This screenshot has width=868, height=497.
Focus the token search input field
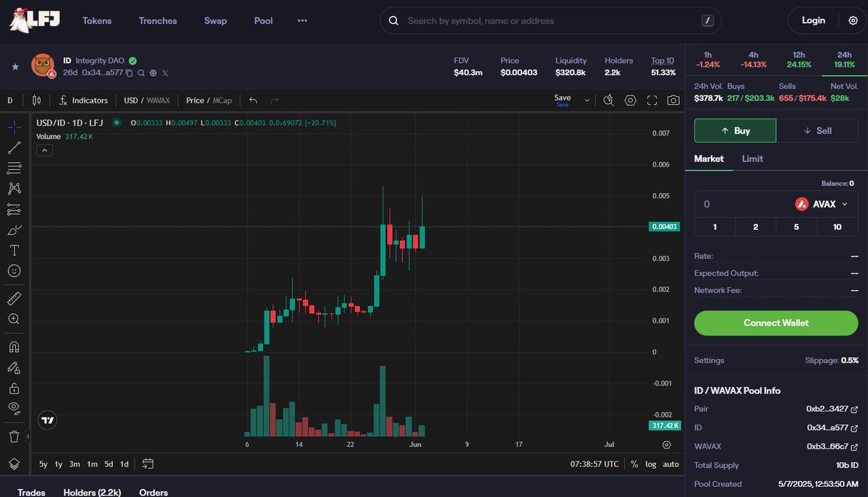(x=550, y=20)
